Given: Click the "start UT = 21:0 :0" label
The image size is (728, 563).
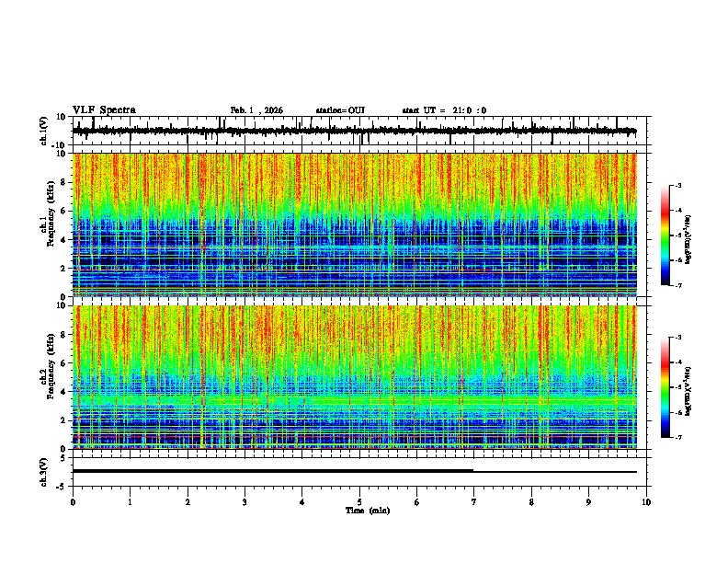Looking at the screenshot, I should [444, 110].
